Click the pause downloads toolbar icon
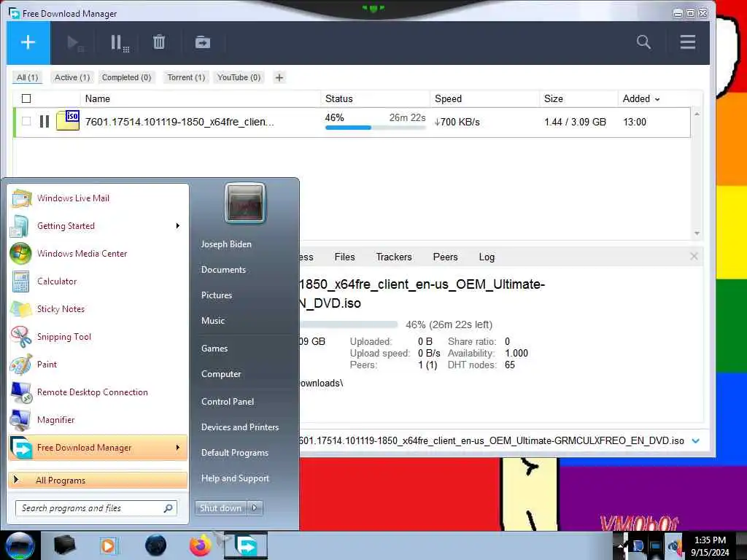The width and height of the screenshot is (747, 560). tap(119, 43)
